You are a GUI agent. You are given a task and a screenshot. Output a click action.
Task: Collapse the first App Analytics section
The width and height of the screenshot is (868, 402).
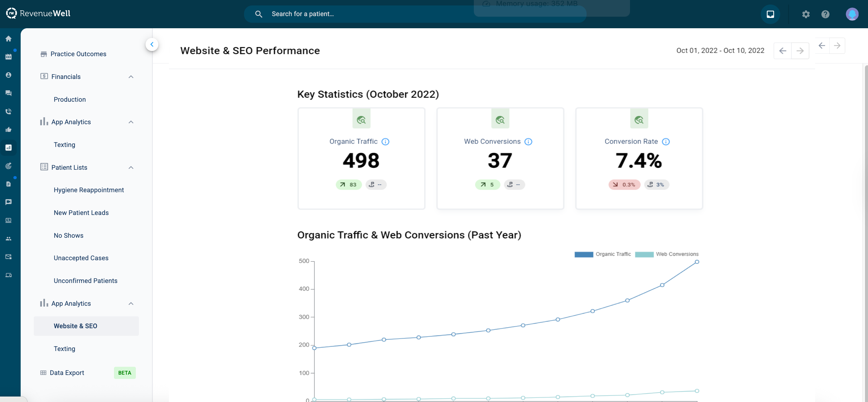click(131, 122)
